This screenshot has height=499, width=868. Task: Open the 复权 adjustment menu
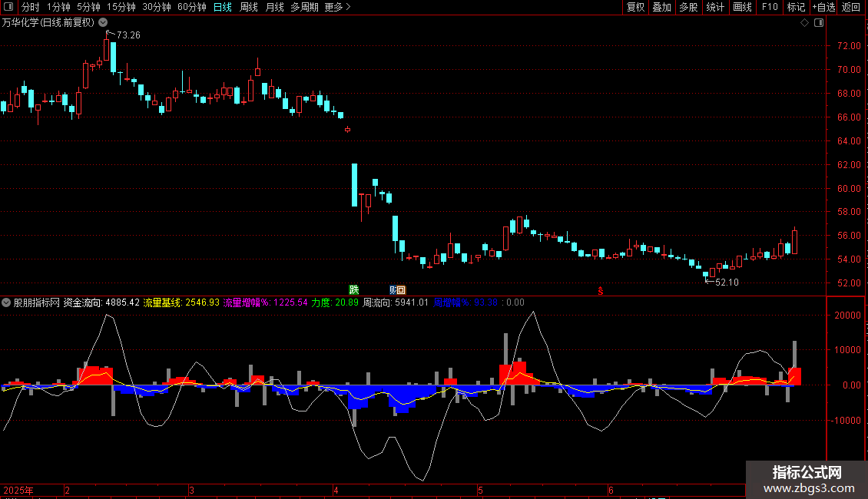[635, 7]
